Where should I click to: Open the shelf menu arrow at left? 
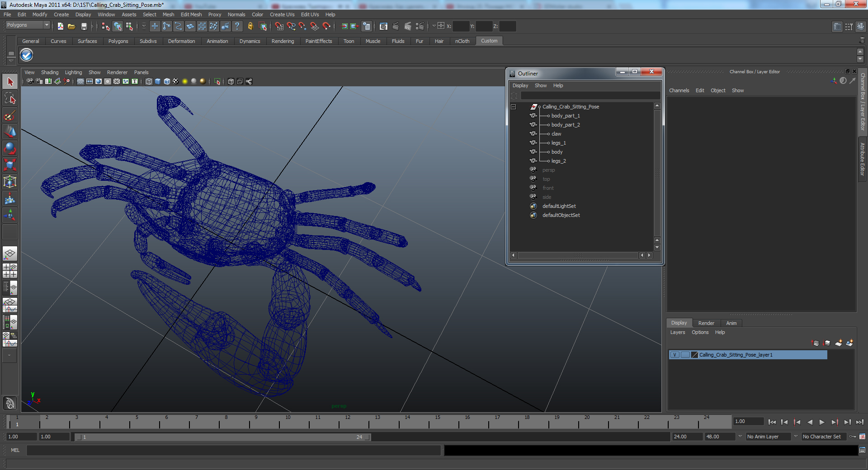click(11, 60)
